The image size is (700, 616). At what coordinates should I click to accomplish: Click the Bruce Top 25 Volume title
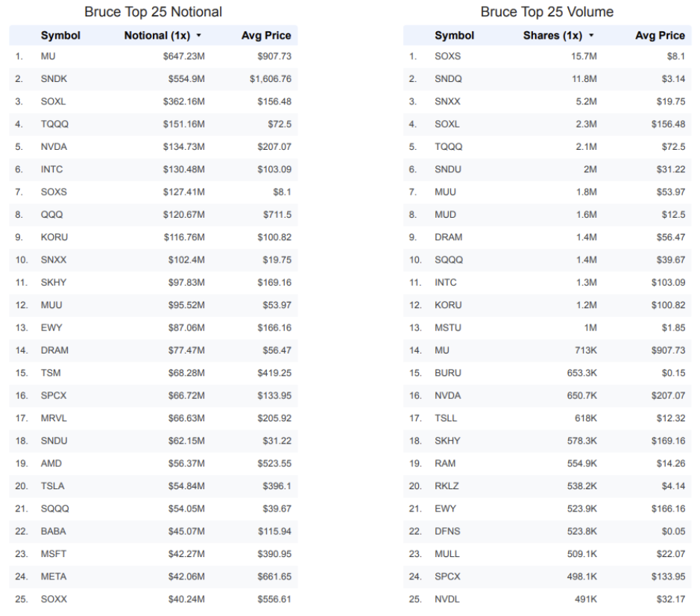tap(547, 12)
